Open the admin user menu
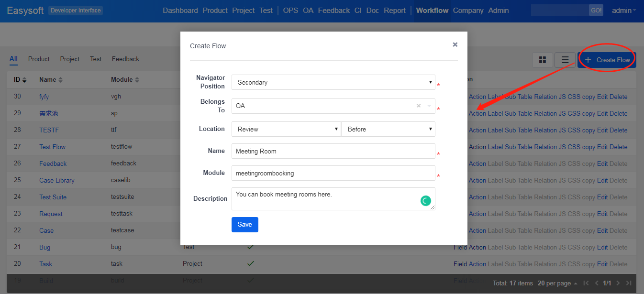Screen dimensions: 644x294 click(x=624, y=11)
